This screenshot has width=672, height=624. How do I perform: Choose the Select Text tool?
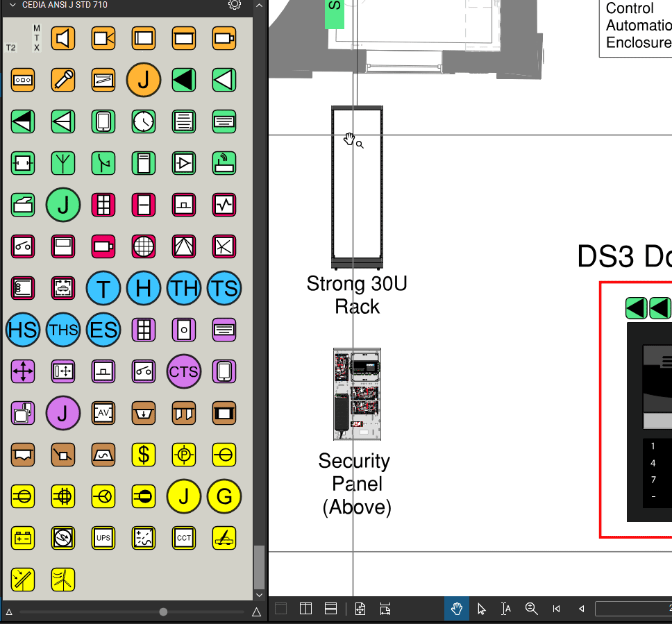click(x=505, y=609)
